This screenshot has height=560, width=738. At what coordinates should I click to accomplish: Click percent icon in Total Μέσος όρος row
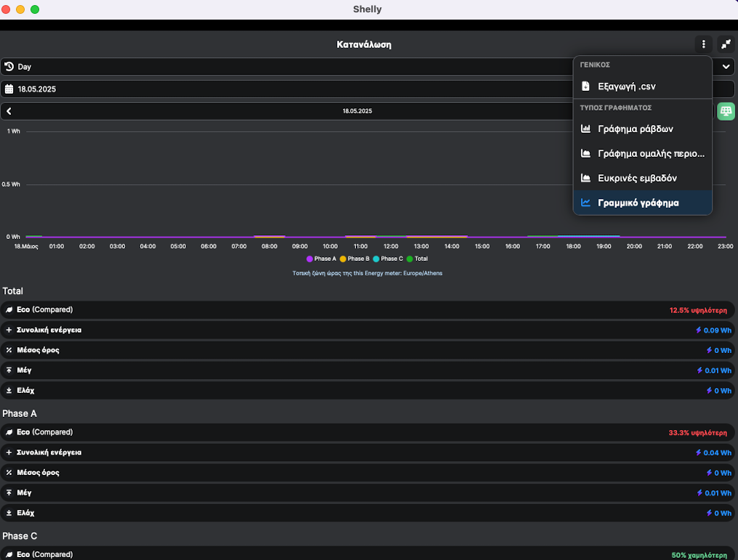tap(9, 350)
